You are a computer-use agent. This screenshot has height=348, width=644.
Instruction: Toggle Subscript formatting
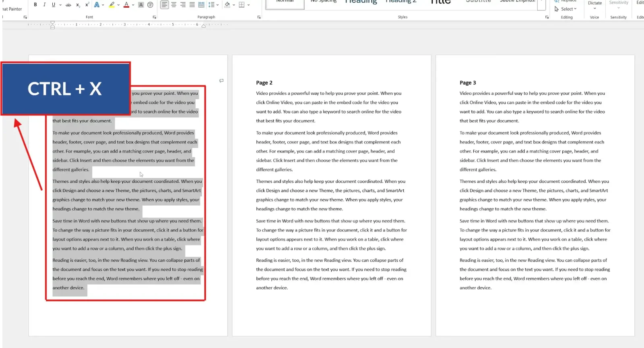click(x=78, y=5)
